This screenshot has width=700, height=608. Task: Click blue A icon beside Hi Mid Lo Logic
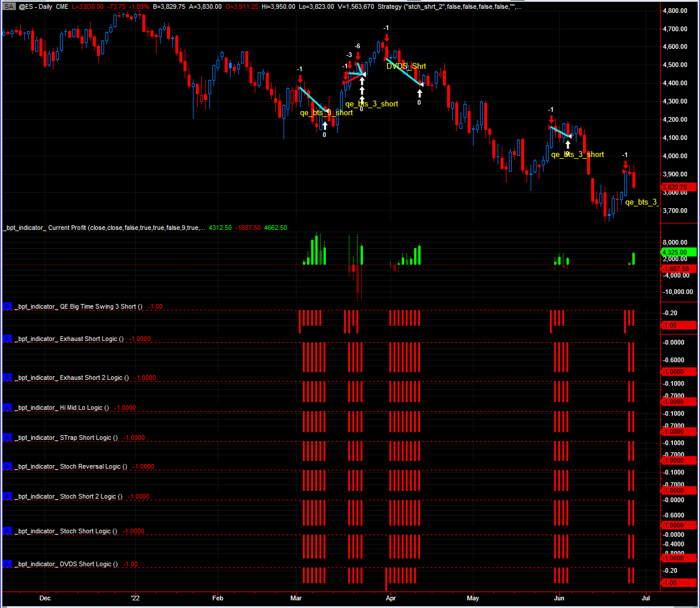tap(6, 408)
